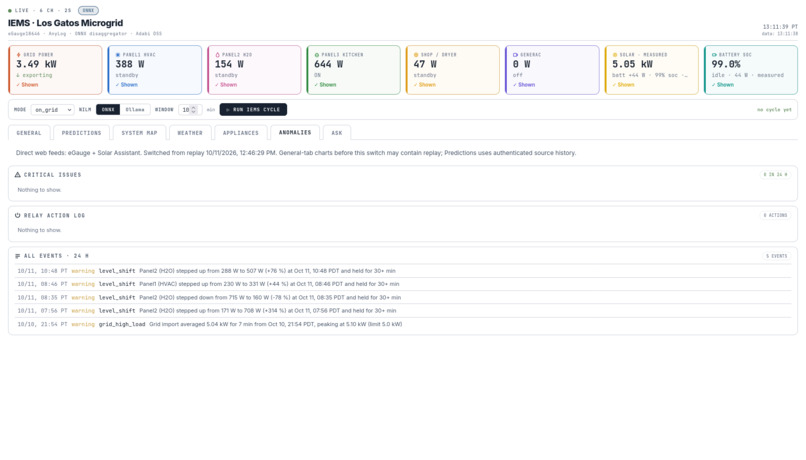Viewport: 806px width, 460px height.
Task: Open the on_grid mode dropdown
Action: click(x=52, y=109)
